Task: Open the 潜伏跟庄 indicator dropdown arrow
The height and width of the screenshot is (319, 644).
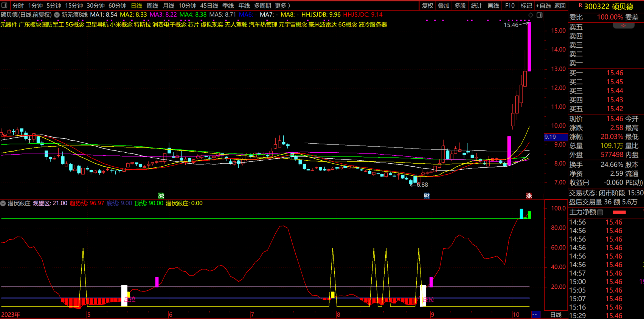Action: [3, 203]
